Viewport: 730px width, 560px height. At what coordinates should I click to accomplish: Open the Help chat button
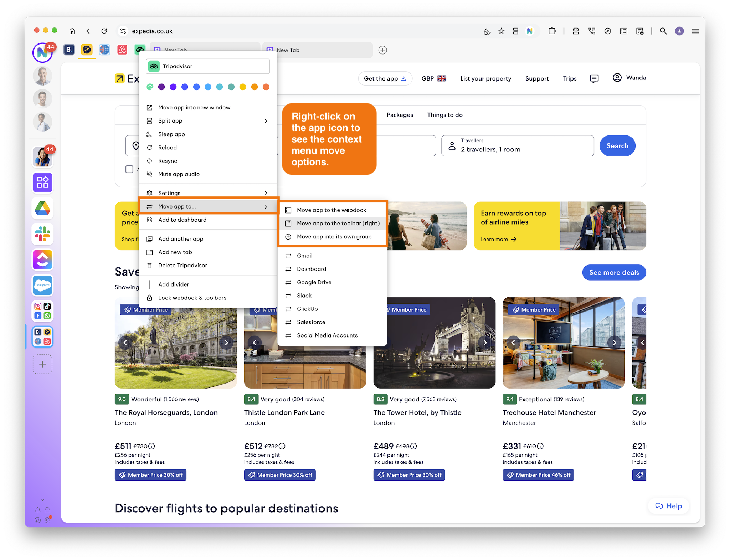pyautogui.click(x=669, y=506)
